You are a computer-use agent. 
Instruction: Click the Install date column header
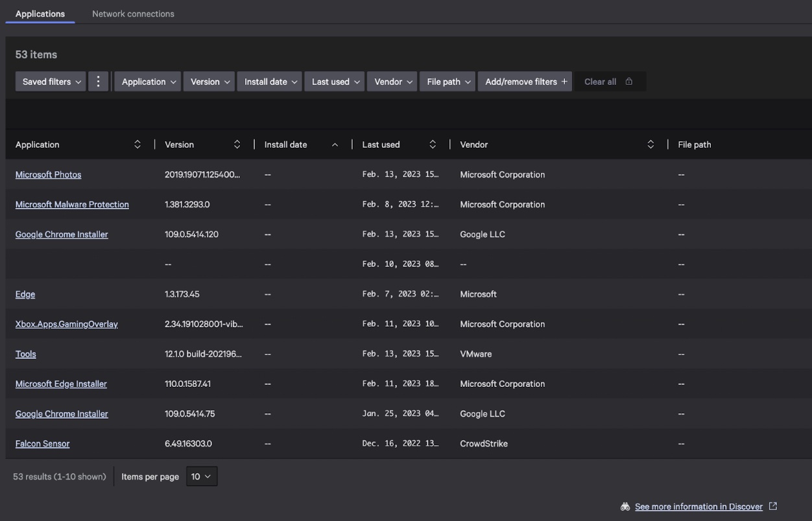click(x=286, y=145)
